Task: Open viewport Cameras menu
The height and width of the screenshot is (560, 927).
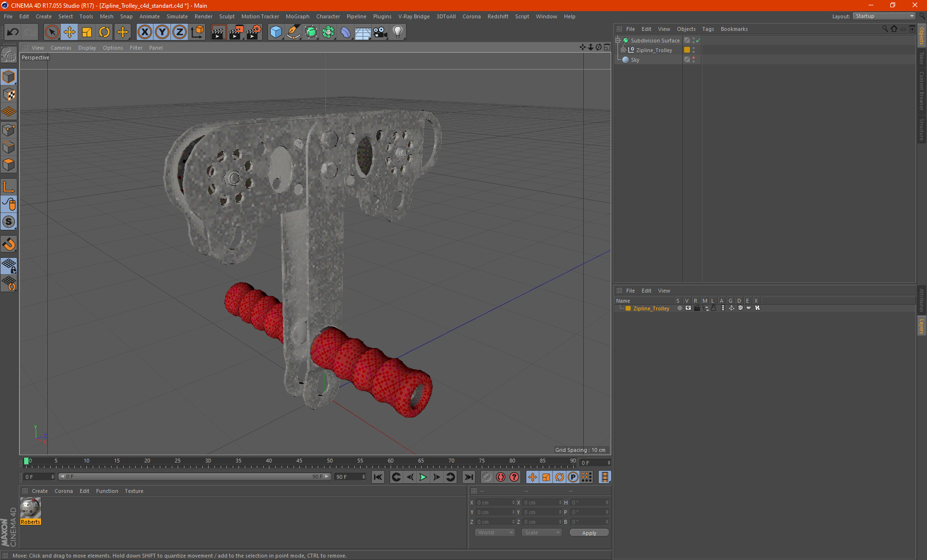Action: 61,48
